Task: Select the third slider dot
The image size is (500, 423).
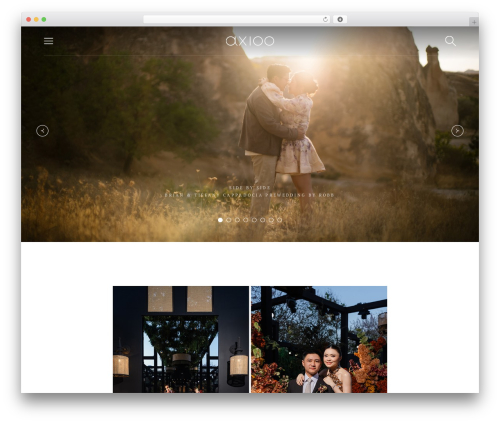Action: tap(237, 220)
